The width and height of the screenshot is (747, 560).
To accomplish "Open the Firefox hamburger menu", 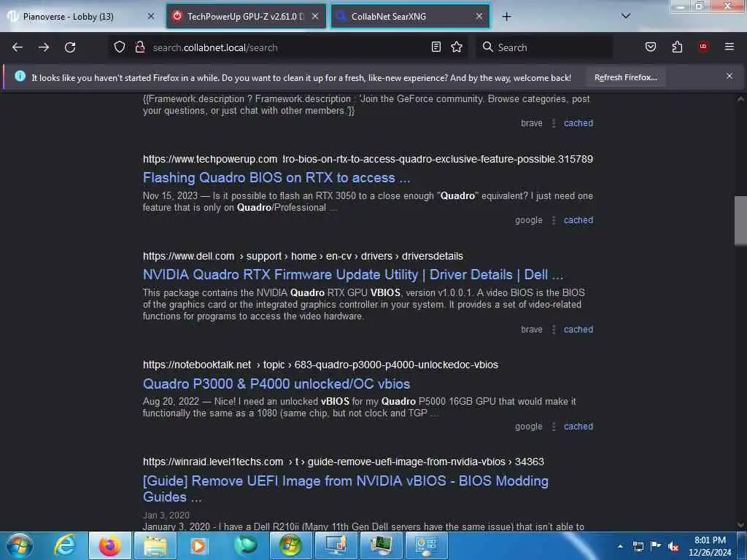I will [729, 47].
